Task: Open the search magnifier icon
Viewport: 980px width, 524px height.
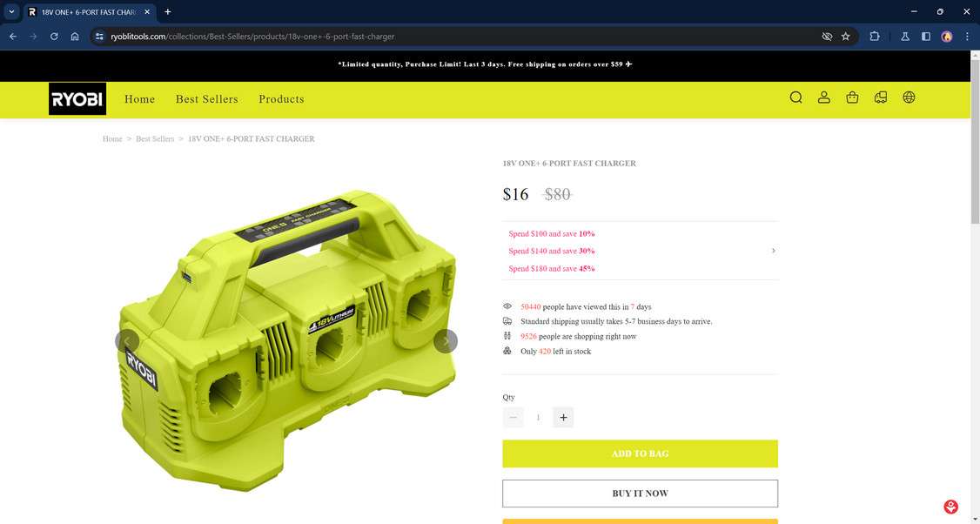Action: coord(795,97)
